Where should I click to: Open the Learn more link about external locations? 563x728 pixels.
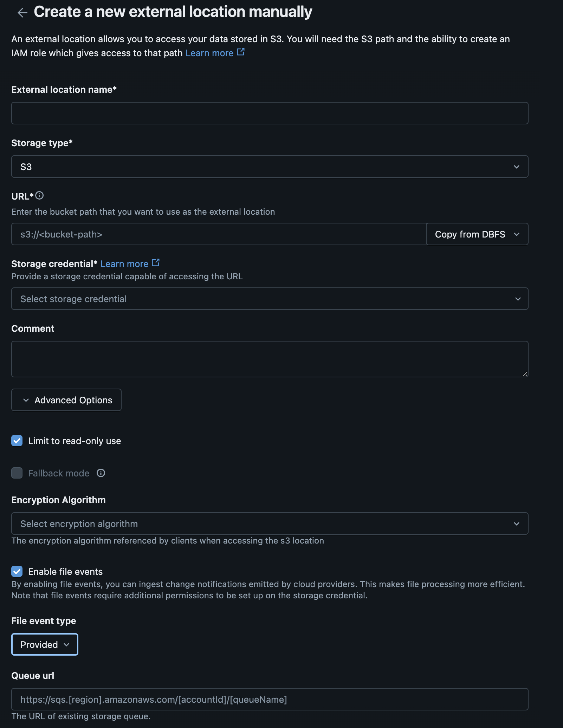pyautogui.click(x=209, y=53)
